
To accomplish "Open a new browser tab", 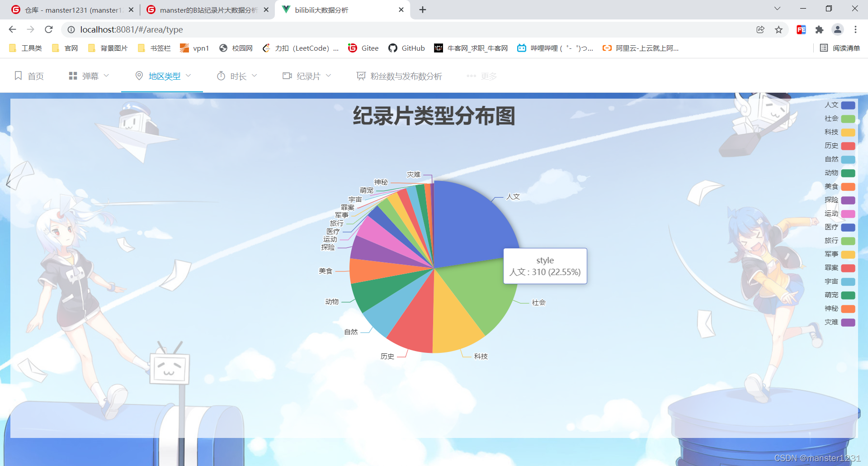I will point(423,10).
